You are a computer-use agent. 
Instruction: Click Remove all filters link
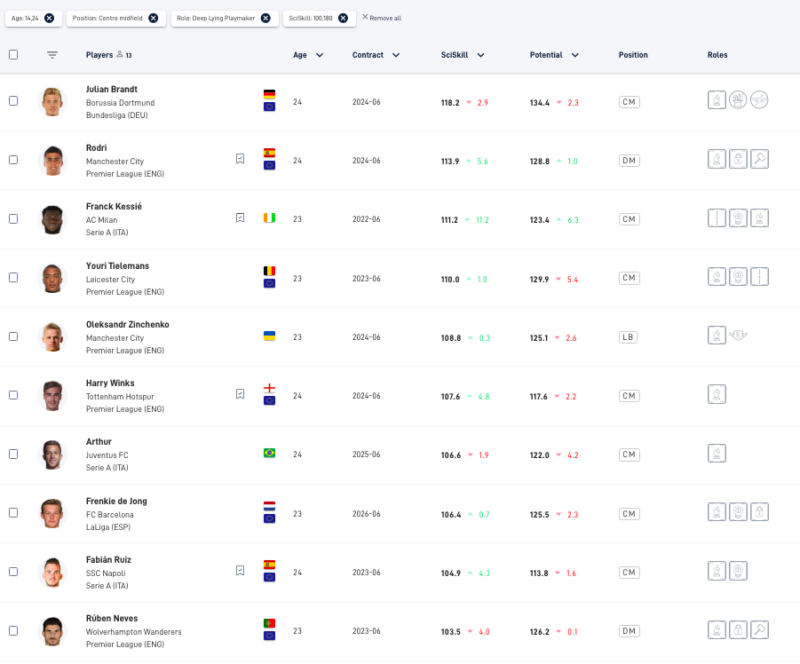(x=382, y=18)
